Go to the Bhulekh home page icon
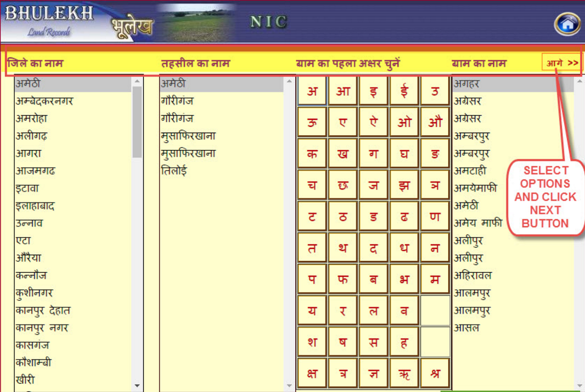585x392 pixels. point(567,24)
